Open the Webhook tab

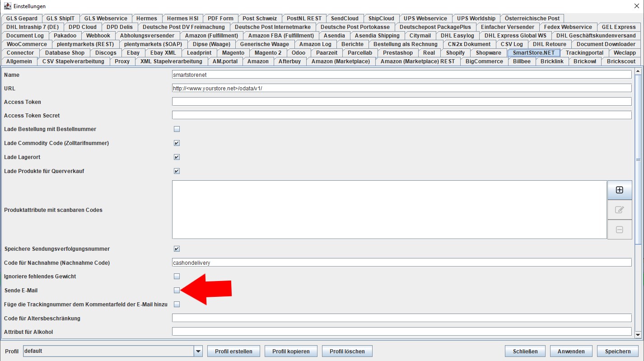coord(98,36)
